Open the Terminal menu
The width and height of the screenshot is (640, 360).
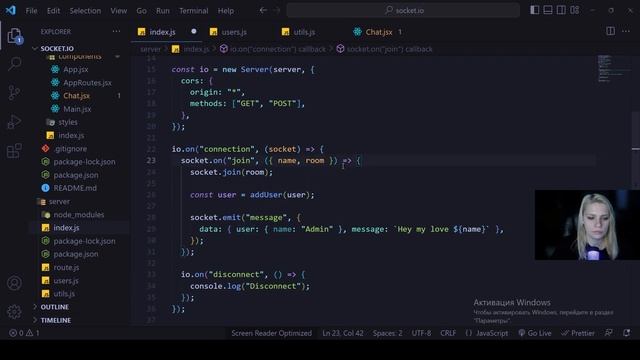click(x=193, y=11)
